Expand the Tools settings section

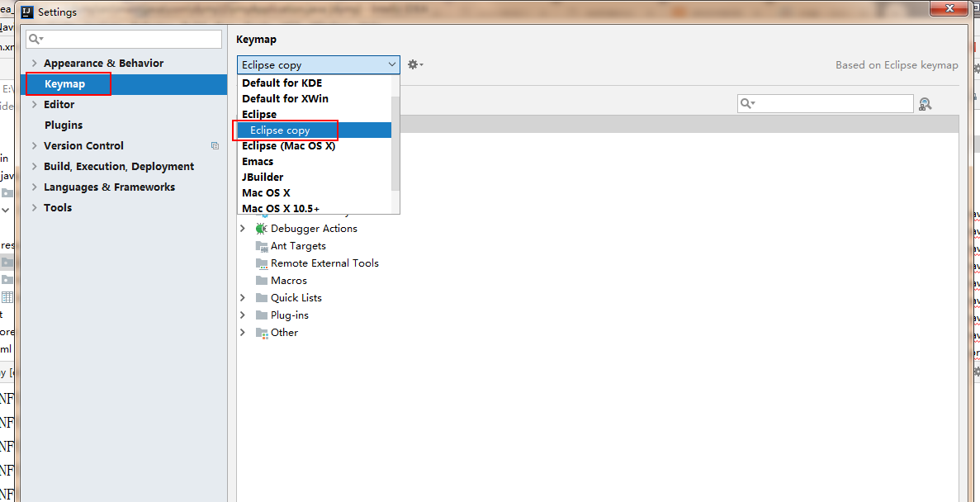coord(35,207)
